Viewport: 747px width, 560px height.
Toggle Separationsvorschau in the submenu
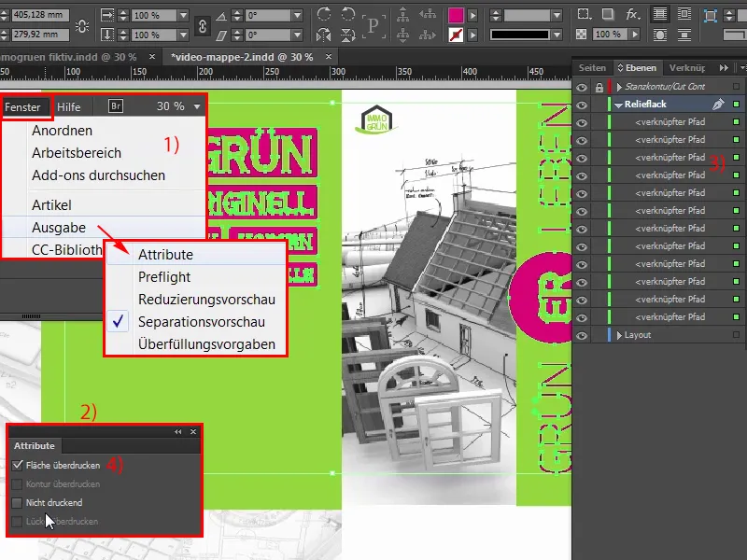(201, 322)
